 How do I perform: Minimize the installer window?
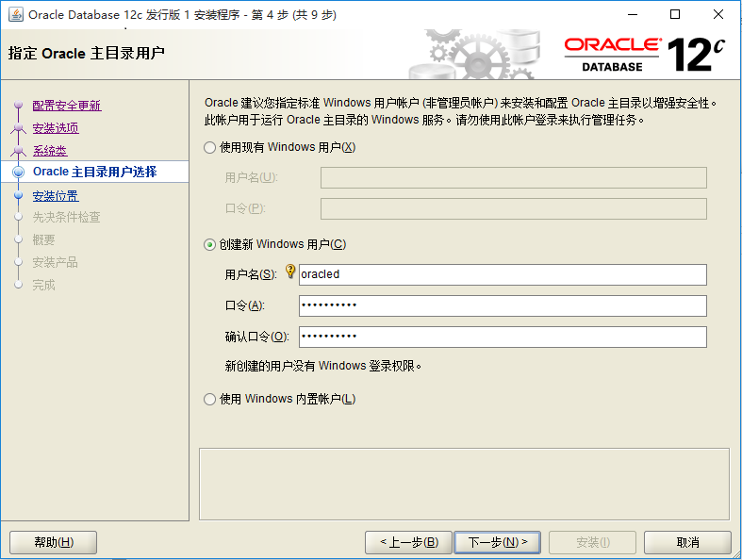click(x=633, y=15)
